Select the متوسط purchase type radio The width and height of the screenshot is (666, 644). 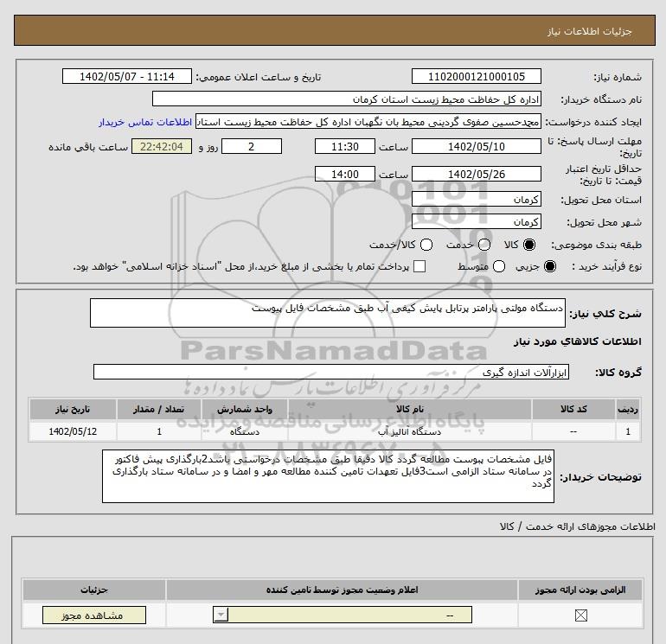point(499,266)
